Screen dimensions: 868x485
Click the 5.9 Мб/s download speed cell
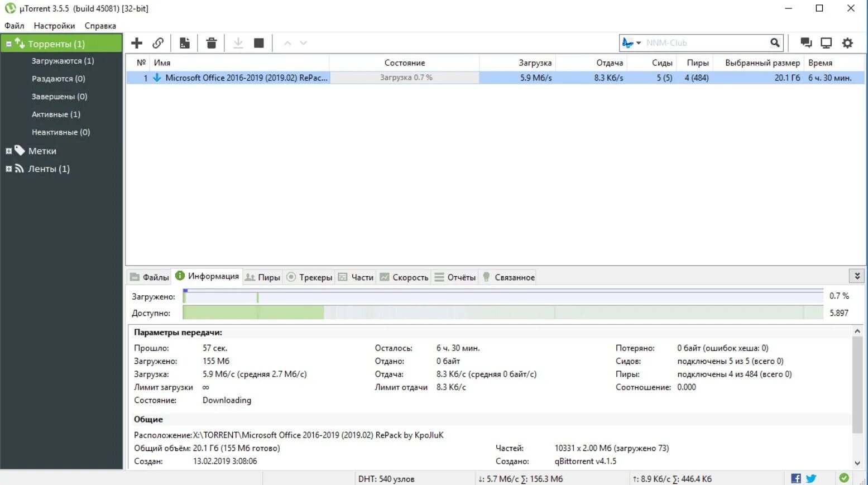pyautogui.click(x=536, y=78)
